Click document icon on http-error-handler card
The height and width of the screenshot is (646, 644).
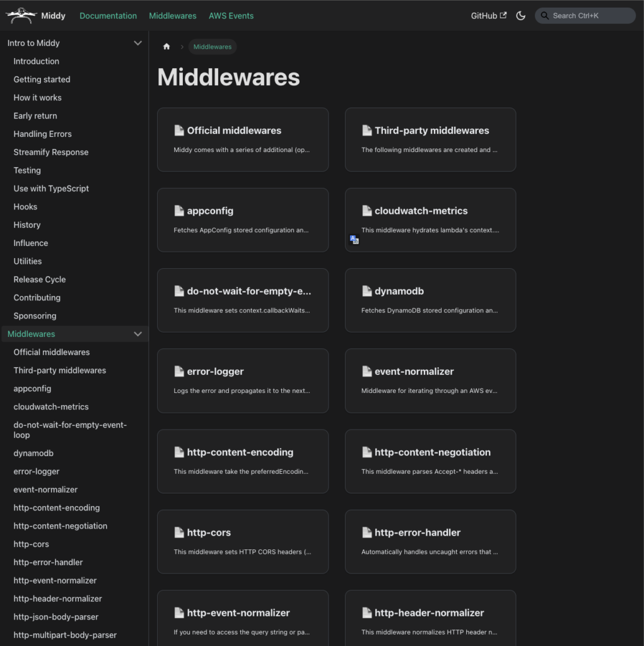click(366, 532)
